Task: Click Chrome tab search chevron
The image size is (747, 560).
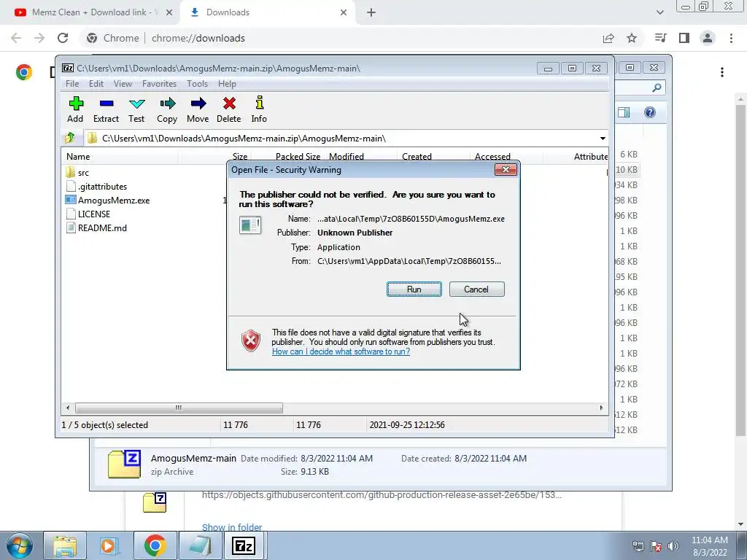Action: (x=659, y=12)
